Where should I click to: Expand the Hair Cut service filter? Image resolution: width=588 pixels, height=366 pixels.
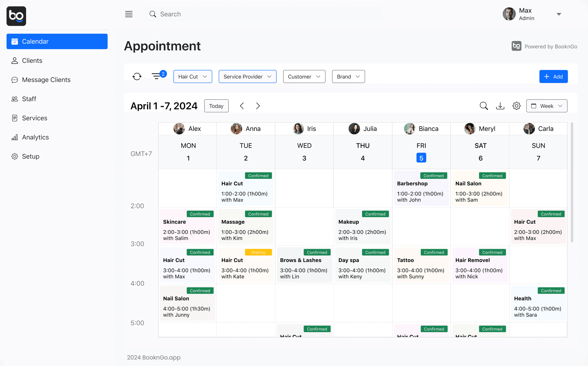coord(193,76)
